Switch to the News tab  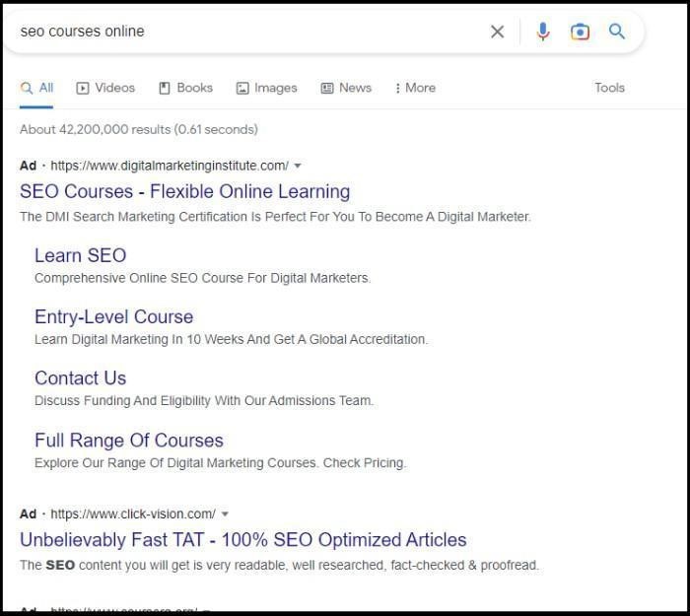point(346,88)
